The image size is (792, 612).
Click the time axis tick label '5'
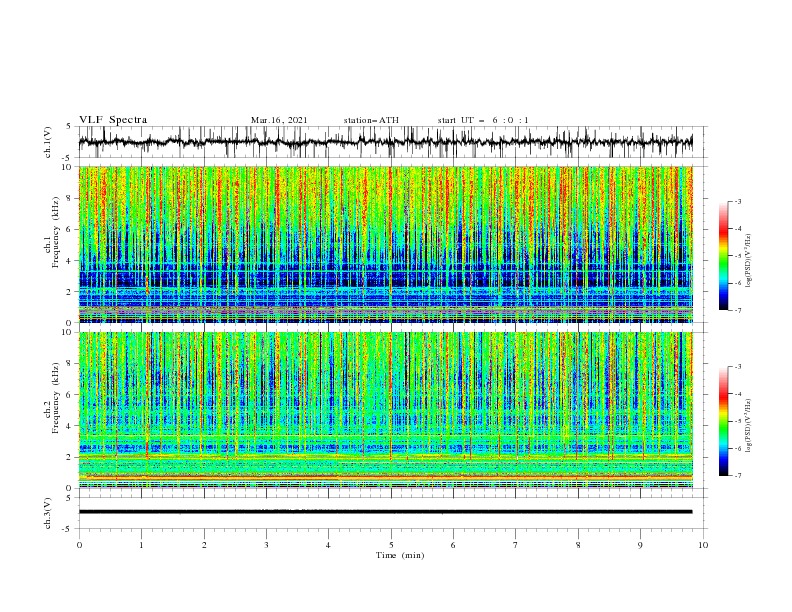[391, 545]
